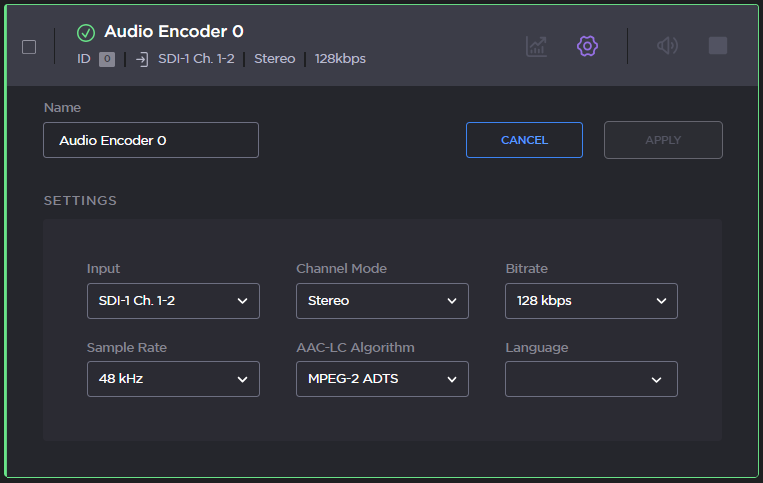The width and height of the screenshot is (763, 483).
Task: Expand the Channel Mode dropdown
Action: click(382, 300)
